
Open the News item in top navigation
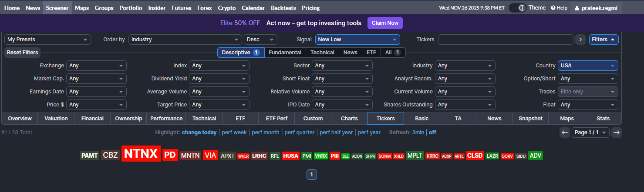coord(33,8)
